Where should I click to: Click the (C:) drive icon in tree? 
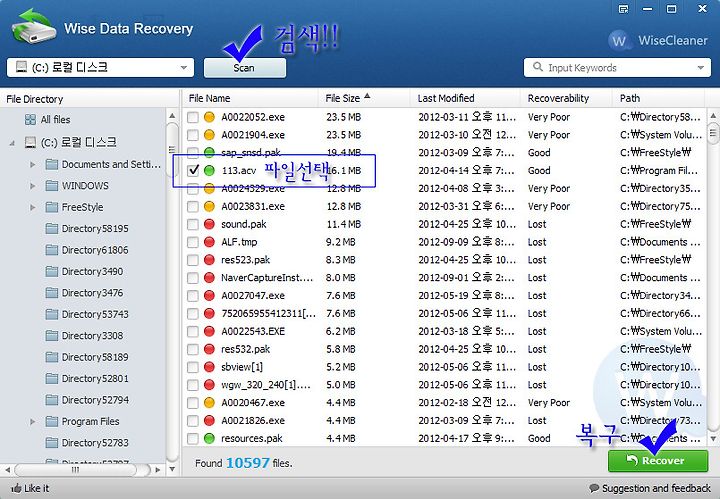[x=30, y=142]
